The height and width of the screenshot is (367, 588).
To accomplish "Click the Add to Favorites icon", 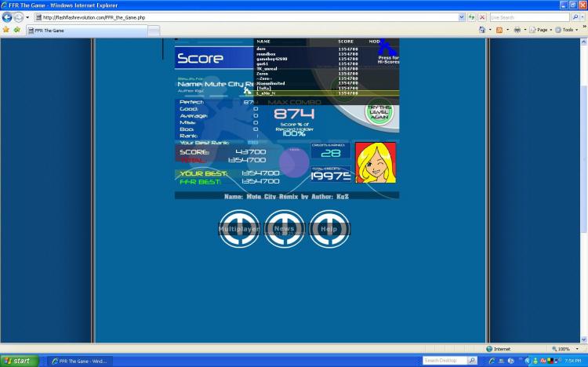I will pyautogui.click(x=16, y=30).
